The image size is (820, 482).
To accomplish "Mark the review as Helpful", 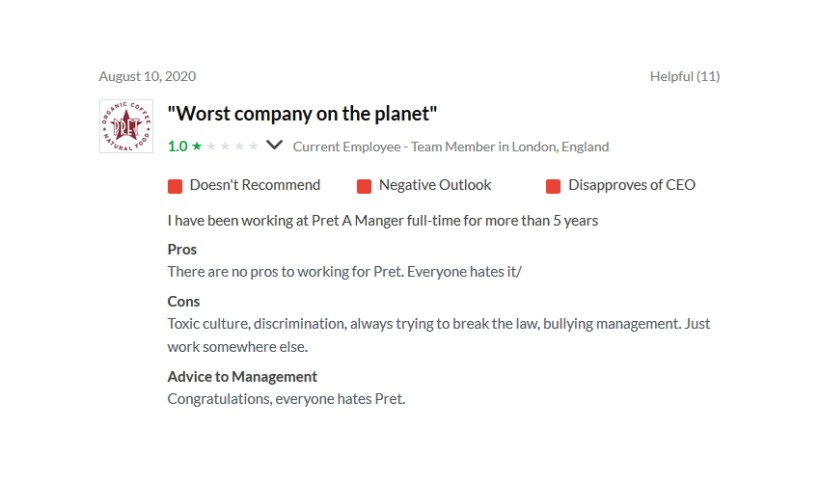I will [684, 76].
